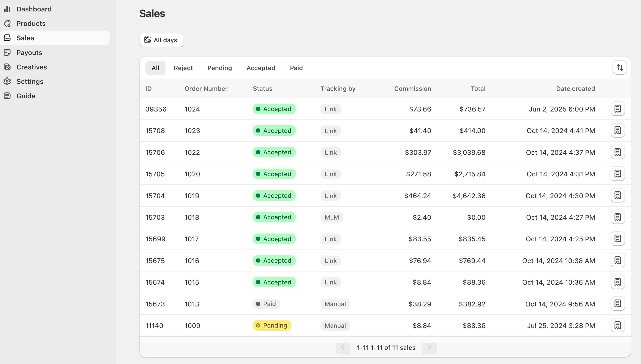
Task: Switch to the Accepted tab
Action: tap(261, 68)
